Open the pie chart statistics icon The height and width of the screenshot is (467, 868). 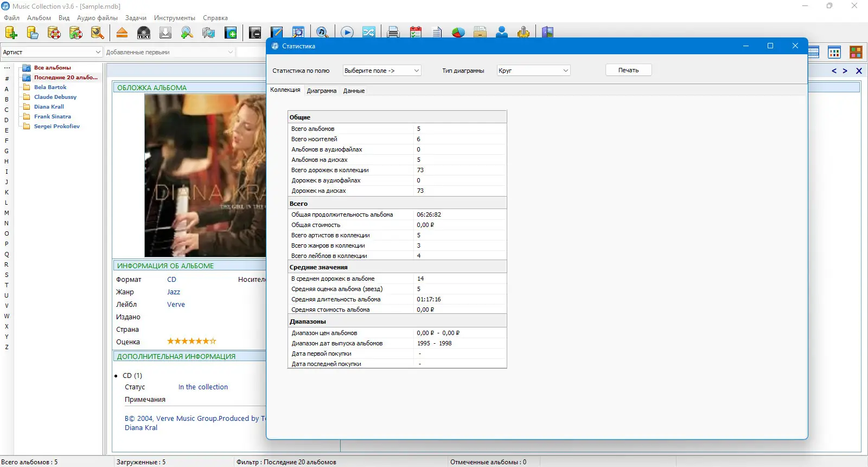tap(458, 33)
